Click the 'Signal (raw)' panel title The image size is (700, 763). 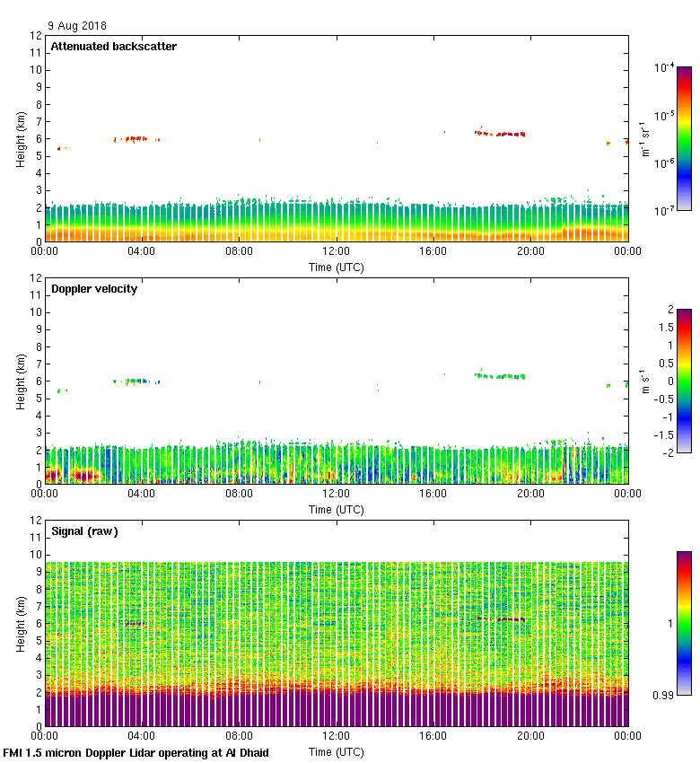pyautogui.click(x=84, y=531)
